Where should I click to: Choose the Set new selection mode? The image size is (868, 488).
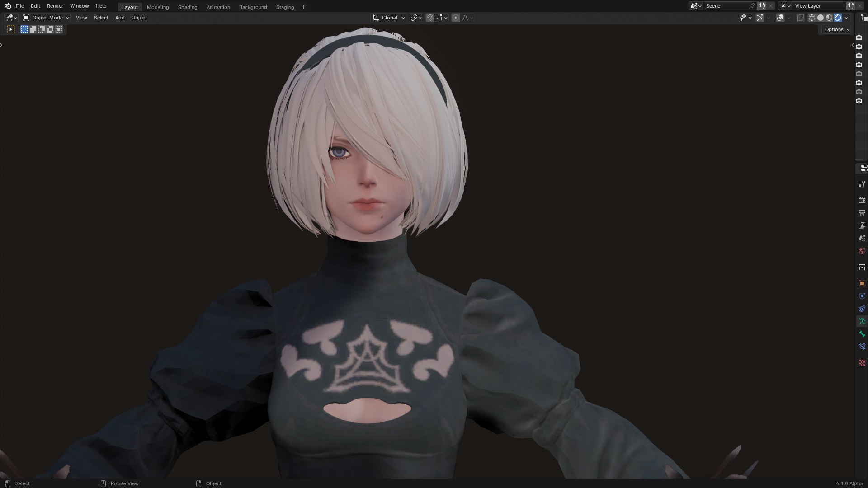point(24,29)
